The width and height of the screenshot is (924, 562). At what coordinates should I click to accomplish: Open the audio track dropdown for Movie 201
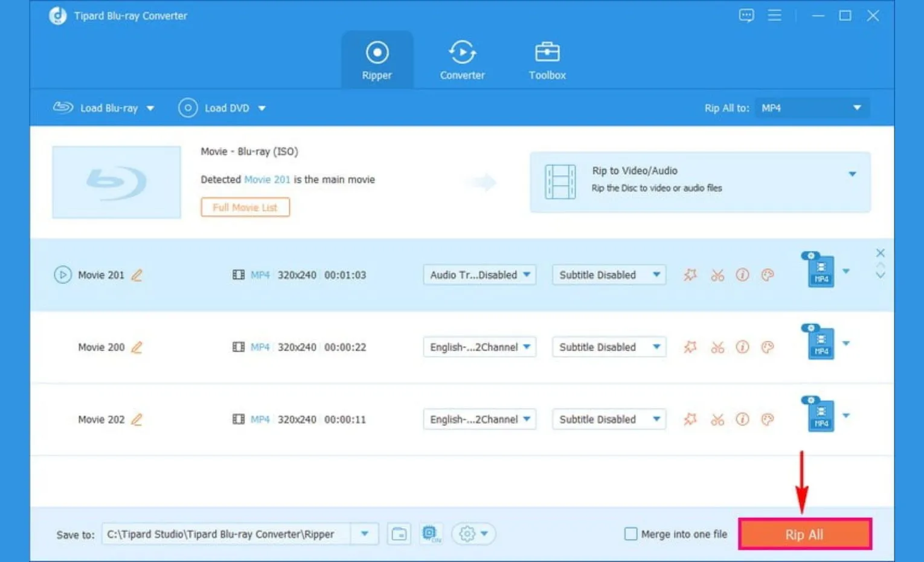480,275
